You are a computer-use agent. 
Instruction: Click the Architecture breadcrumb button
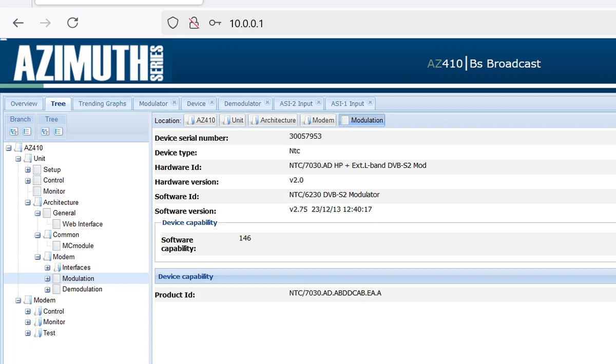point(273,120)
